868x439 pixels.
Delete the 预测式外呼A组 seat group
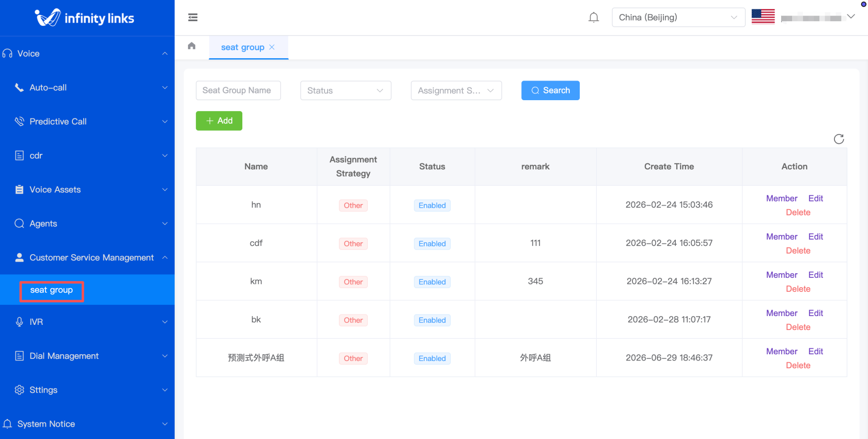coord(798,365)
